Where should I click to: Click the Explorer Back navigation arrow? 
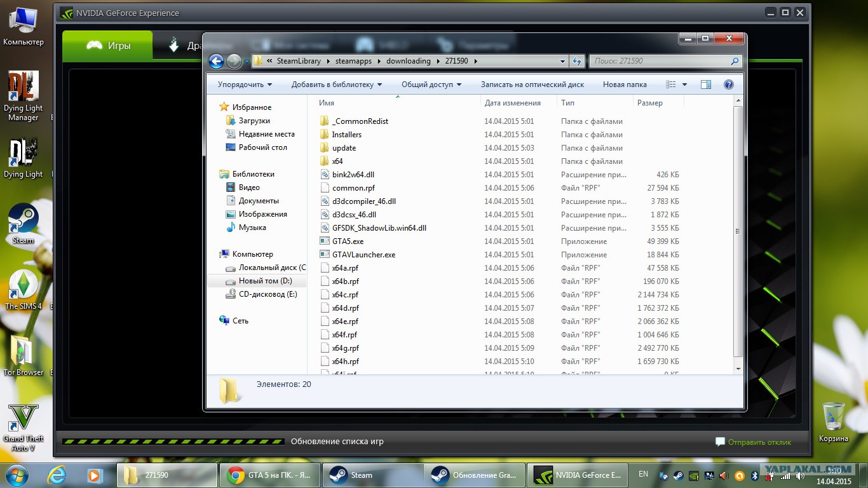pos(216,61)
